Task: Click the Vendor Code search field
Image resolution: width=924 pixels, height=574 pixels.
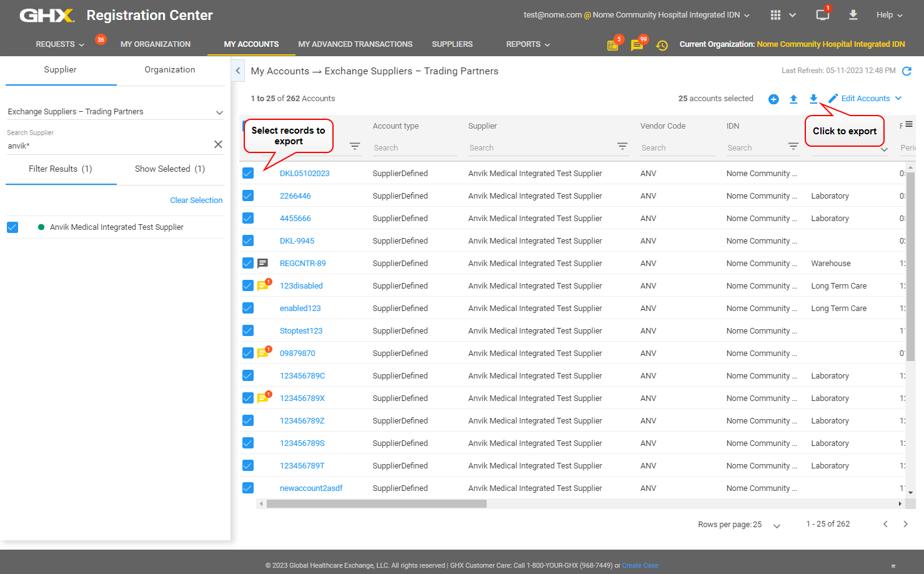Action: (677, 148)
